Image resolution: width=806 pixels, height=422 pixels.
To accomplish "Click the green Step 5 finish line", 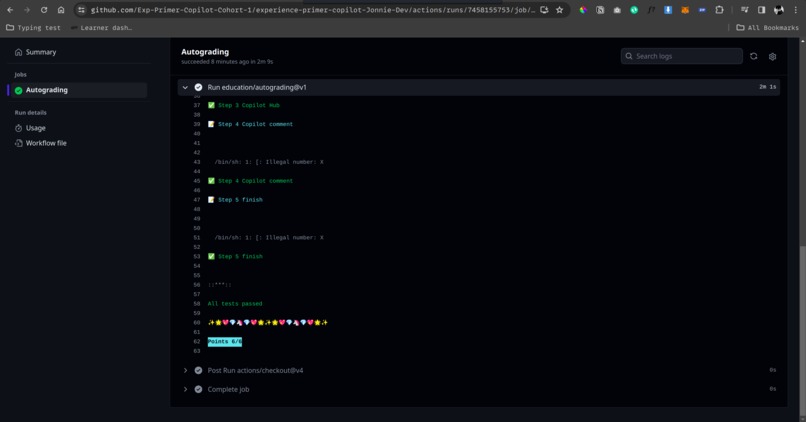I will (240, 256).
